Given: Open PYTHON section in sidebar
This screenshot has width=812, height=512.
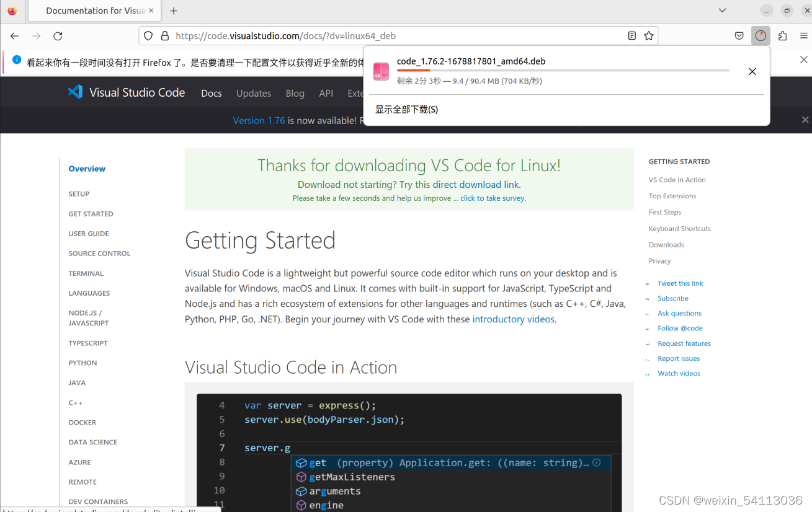Looking at the screenshot, I should coord(83,363).
